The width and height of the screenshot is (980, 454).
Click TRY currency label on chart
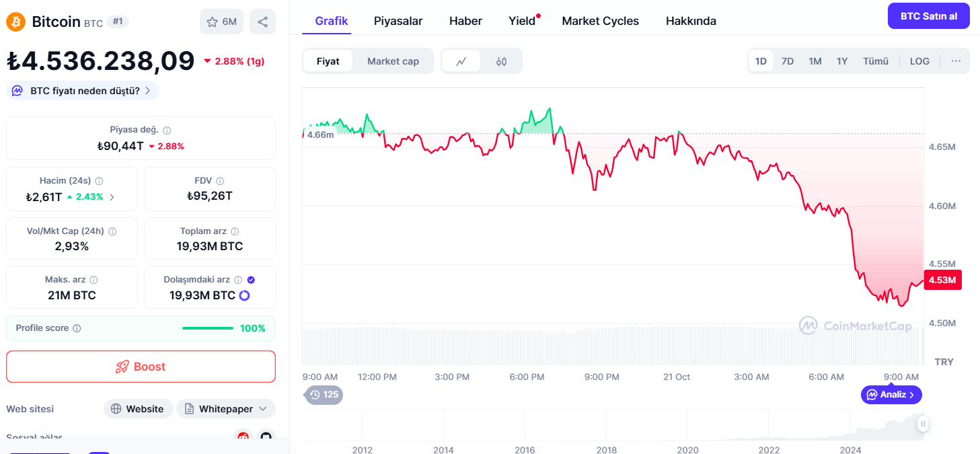(x=944, y=362)
